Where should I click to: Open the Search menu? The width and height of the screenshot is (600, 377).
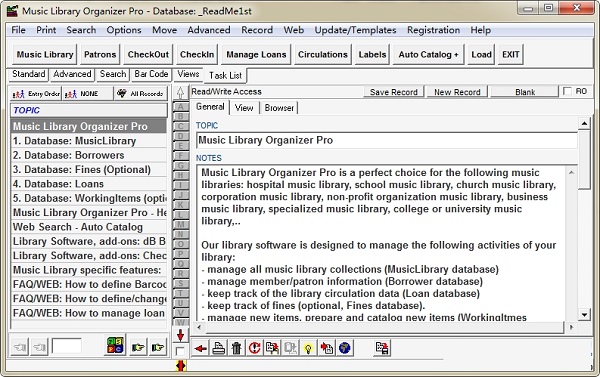[81, 30]
